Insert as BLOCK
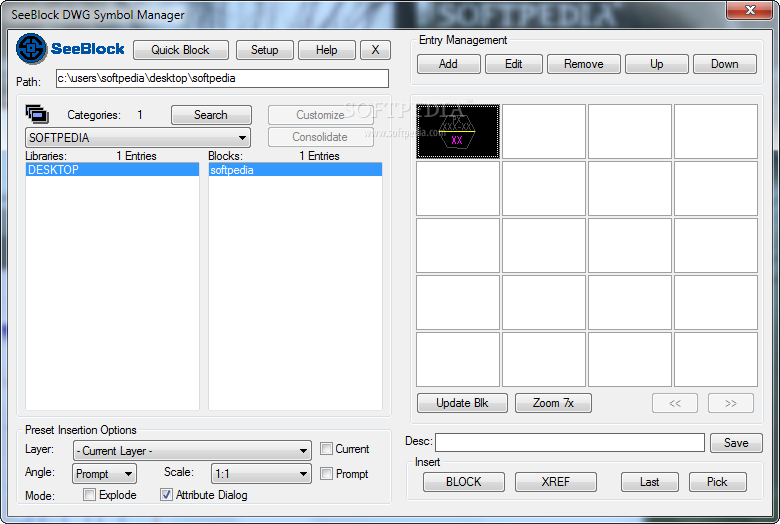The height and width of the screenshot is (524, 780). click(x=464, y=482)
